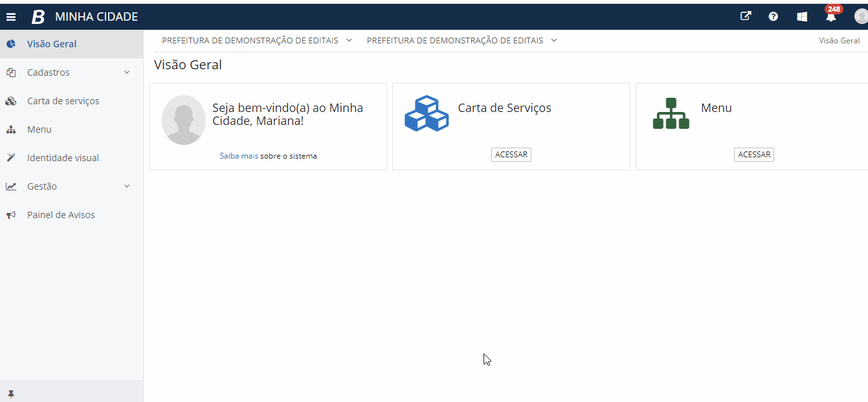This screenshot has height=402, width=868.
Task: Click the pin icon at sidebar bottom
Action: [x=11, y=392]
